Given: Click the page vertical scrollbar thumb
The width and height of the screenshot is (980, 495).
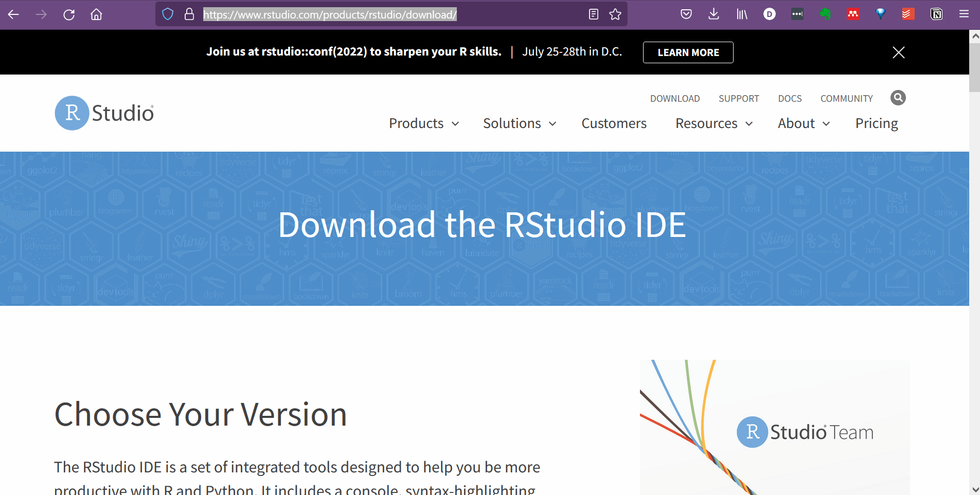Looking at the screenshot, I should point(974,67).
